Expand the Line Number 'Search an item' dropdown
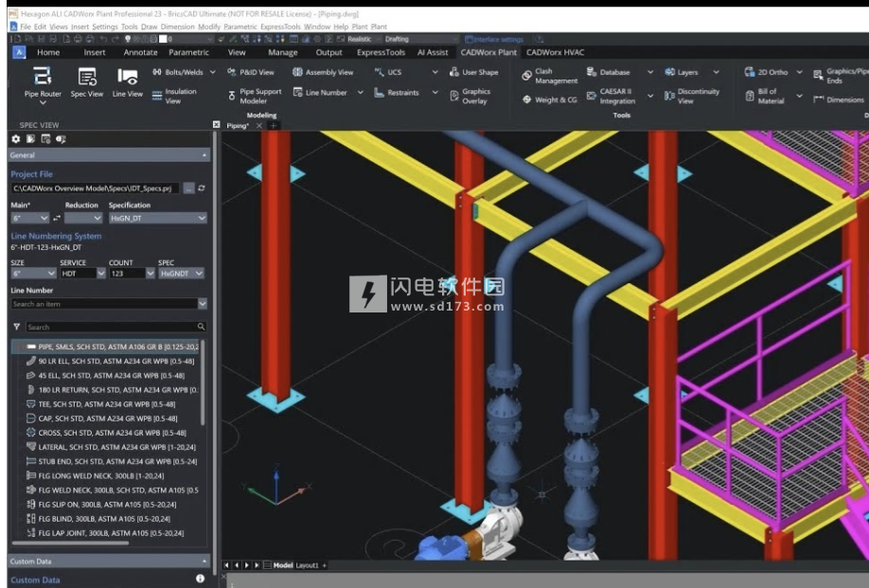Screen dimensions: 869x588 pos(203,304)
